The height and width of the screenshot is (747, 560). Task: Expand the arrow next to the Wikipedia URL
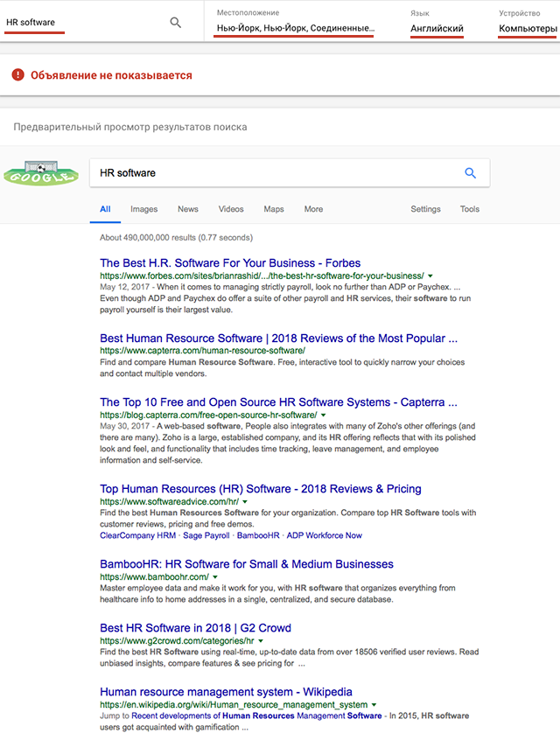(x=374, y=705)
